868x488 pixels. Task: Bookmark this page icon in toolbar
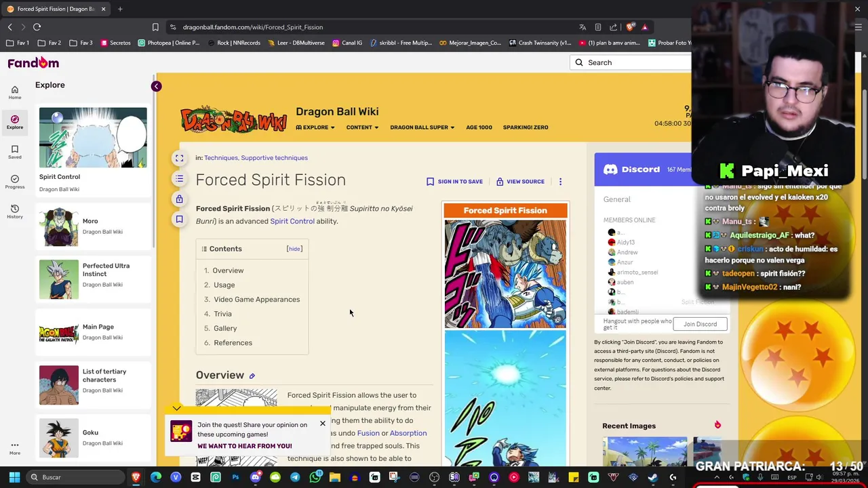point(155,27)
